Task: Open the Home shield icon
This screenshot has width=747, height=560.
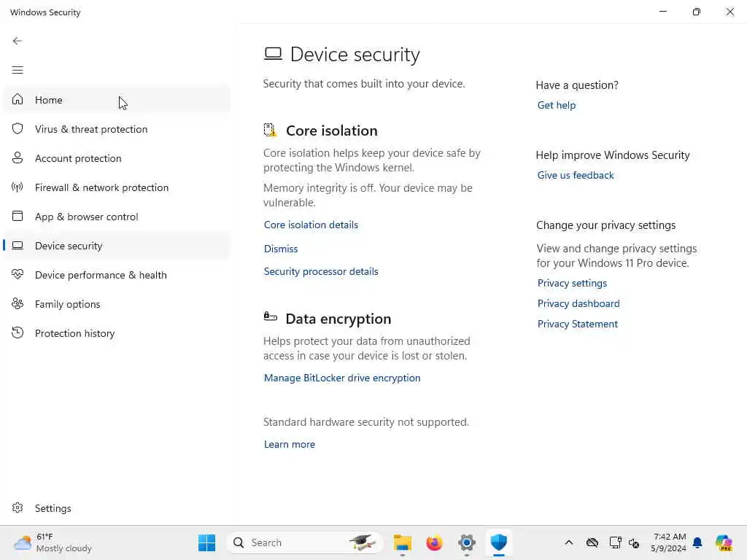Action: click(x=18, y=100)
